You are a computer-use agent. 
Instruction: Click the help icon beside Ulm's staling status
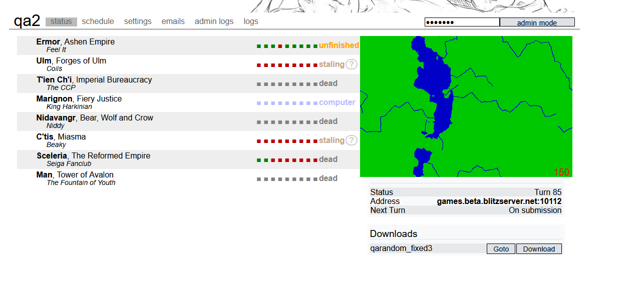[352, 64]
